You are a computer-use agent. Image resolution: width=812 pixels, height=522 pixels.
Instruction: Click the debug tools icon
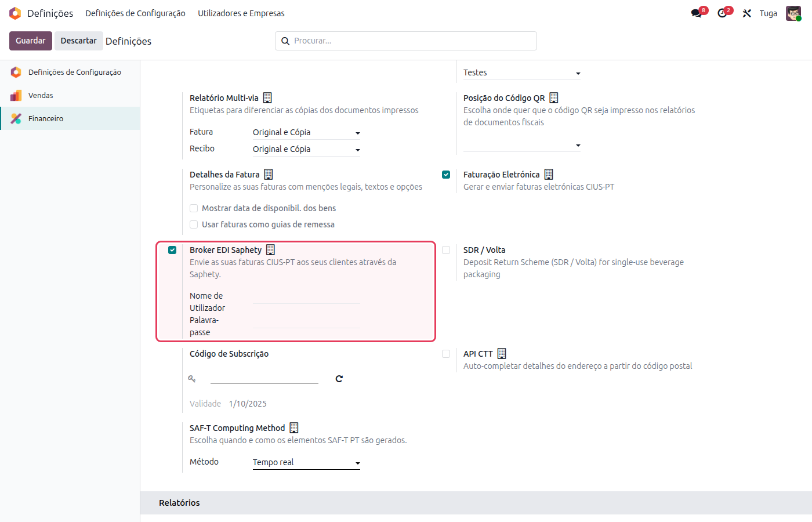point(747,13)
